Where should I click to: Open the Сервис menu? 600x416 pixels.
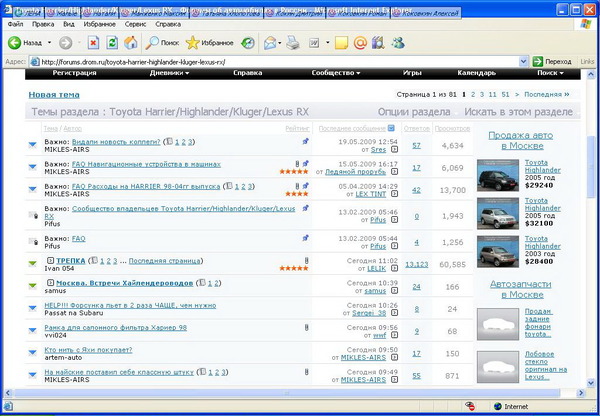(135, 24)
